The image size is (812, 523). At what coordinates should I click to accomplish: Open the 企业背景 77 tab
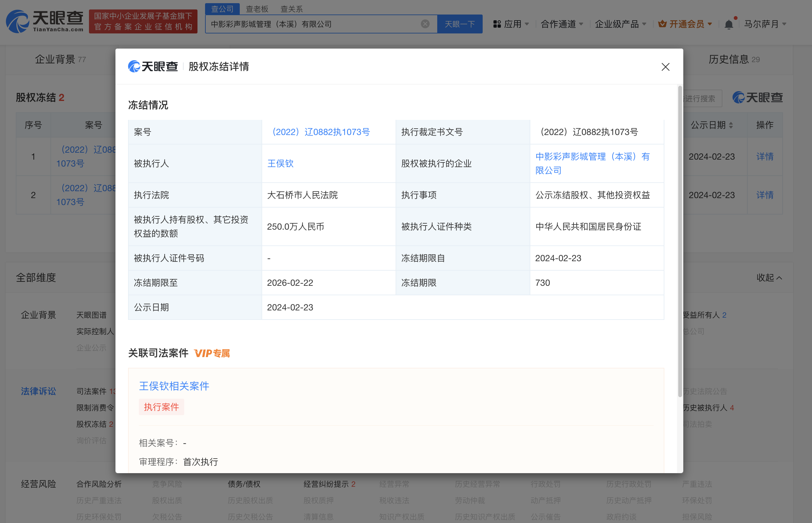(60, 59)
